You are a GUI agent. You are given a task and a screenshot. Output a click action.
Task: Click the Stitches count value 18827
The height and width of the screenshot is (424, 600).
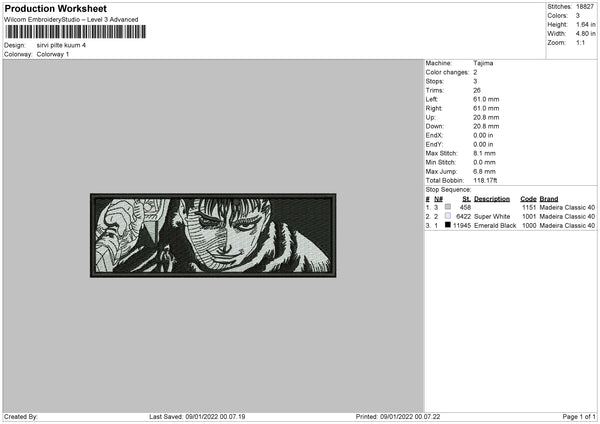click(585, 7)
